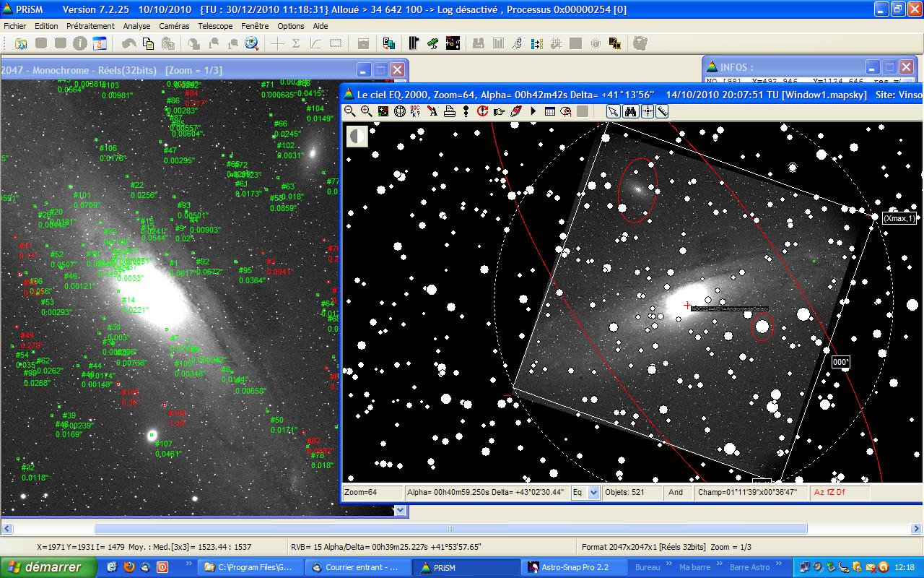Click the green telescope icon in main toolbar
924x578 pixels.
pos(432,43)
